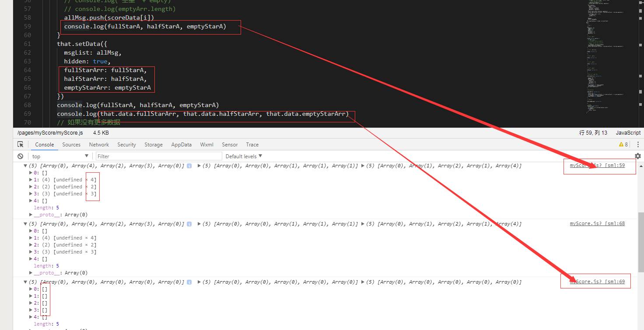This screenshot has width=644, height=330.
Task: Switch to the Sources tab
Action: (x=71, y=145)
